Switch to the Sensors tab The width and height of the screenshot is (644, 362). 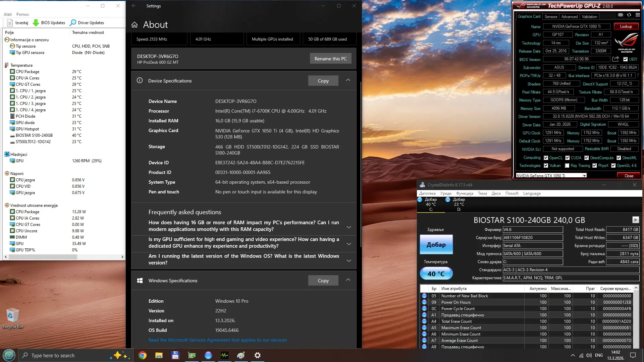551,17
